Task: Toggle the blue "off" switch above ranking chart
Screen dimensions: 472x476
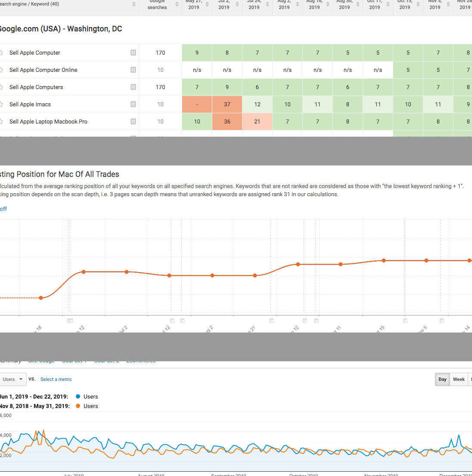Action: pyautogui.click(x=3, y=209)
